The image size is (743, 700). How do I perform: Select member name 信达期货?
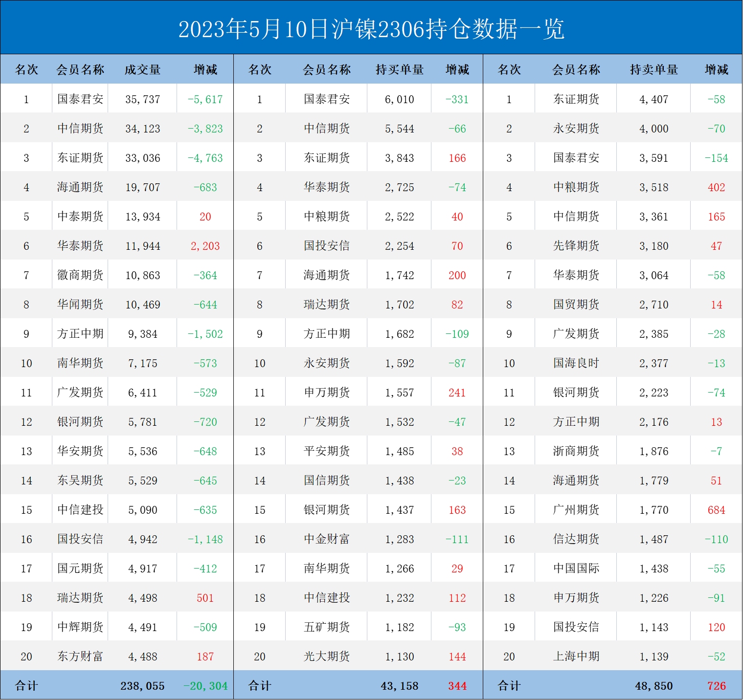click(576, 539)
